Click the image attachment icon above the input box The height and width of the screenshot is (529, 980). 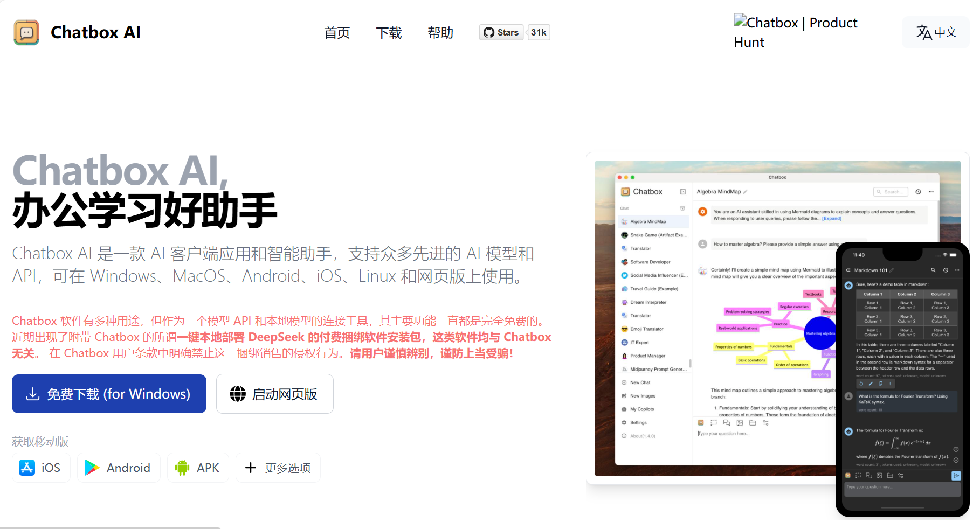pos(740,423)
